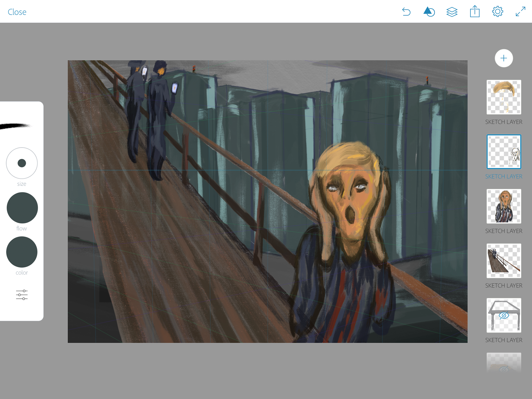Add a new layer with plus button
Viewport: 532px width, 399px height.
coord(504,58)
